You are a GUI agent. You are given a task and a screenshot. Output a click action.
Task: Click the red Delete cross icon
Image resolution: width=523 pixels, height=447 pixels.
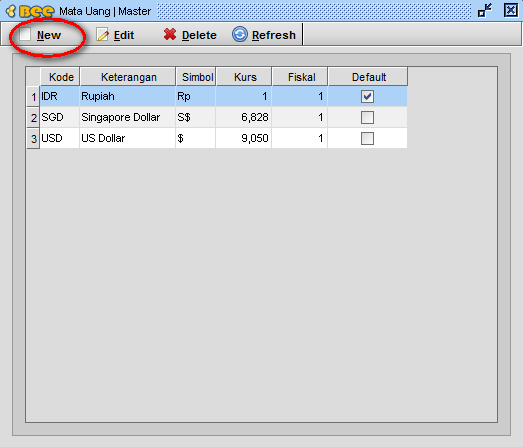[170, 34]
